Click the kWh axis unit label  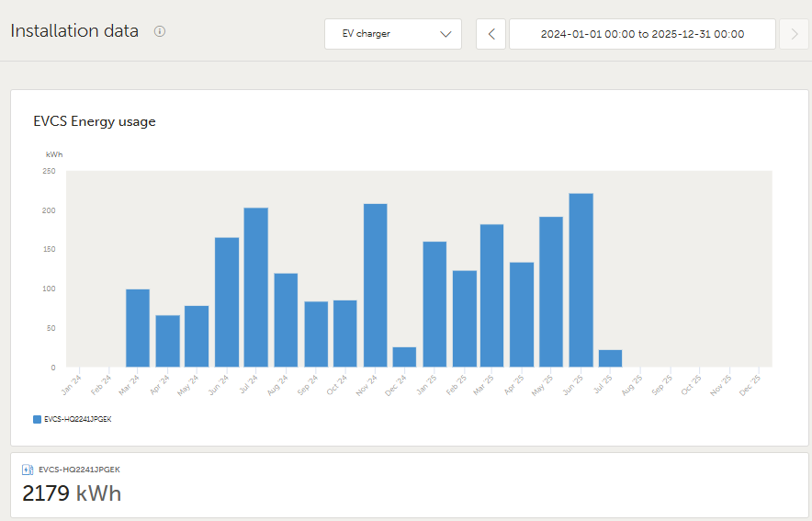click(x=54, y=154)
